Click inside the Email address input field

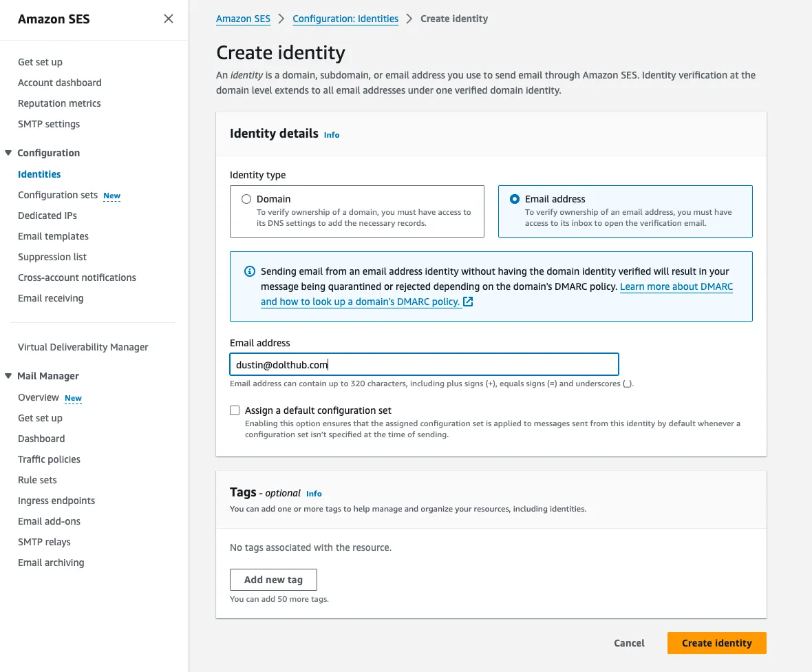[x=423, y=364]
